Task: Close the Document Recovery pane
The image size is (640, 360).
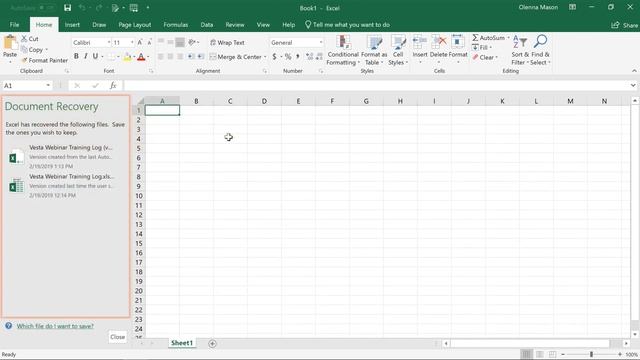Action: point(118,337)
